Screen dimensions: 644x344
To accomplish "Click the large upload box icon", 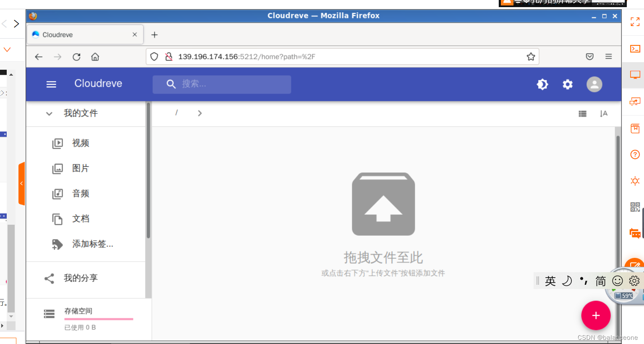I will pyautogui.click(x=383, y=204).
